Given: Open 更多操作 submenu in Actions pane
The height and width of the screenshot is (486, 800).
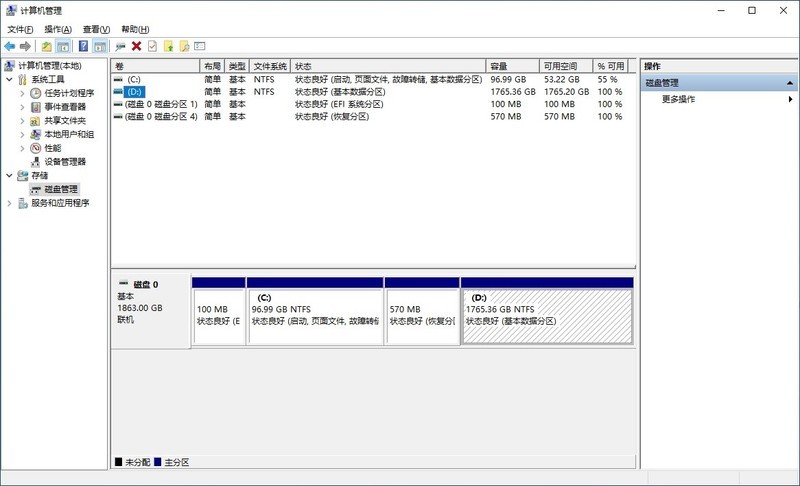Looking at the screenshot, I should (719, 99).
